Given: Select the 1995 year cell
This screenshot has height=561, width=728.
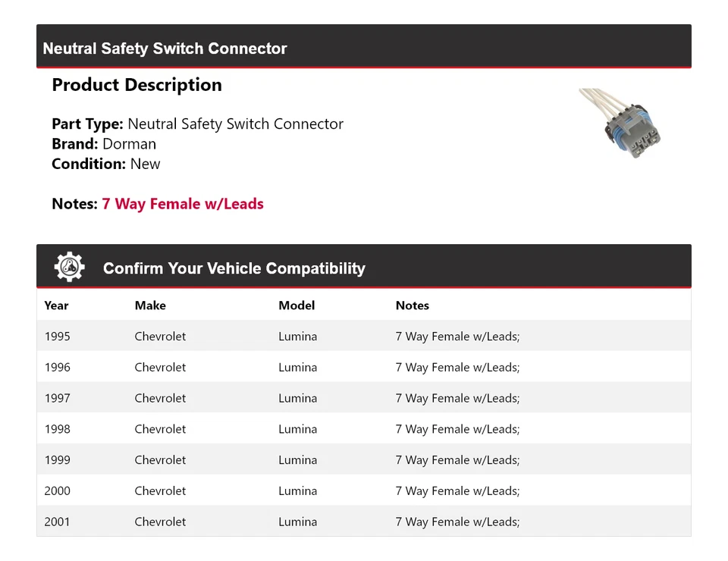Looking at the screenshot, I should pos(57,337).
